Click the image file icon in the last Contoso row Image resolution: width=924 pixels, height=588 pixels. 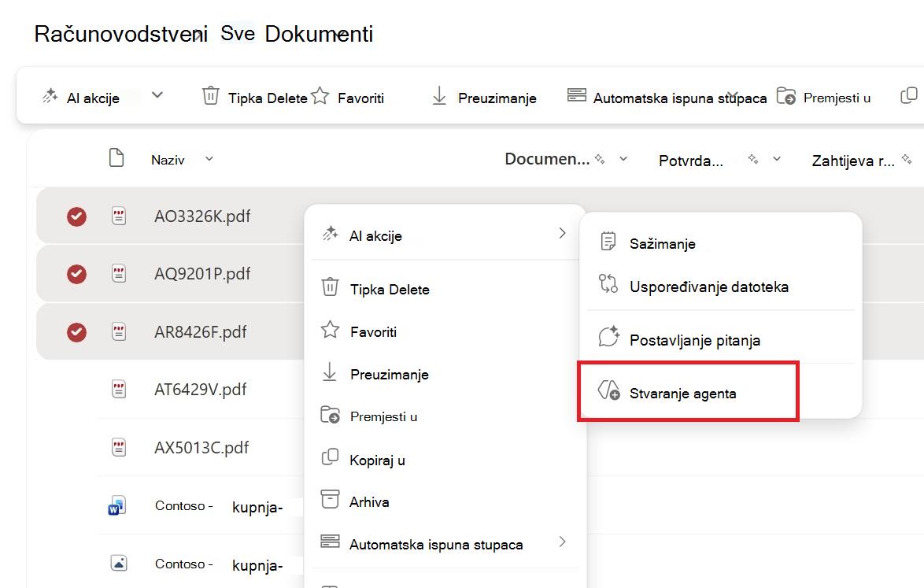click(x=119, y=564)
